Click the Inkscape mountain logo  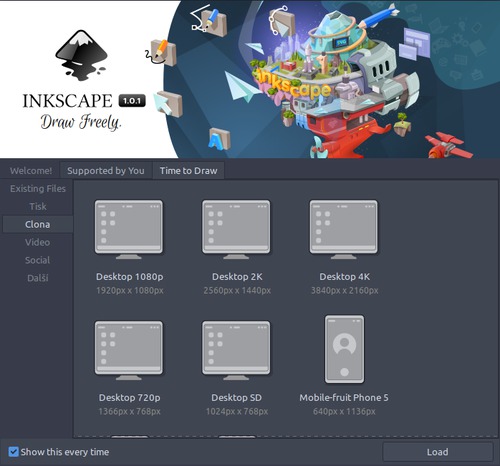81,55
